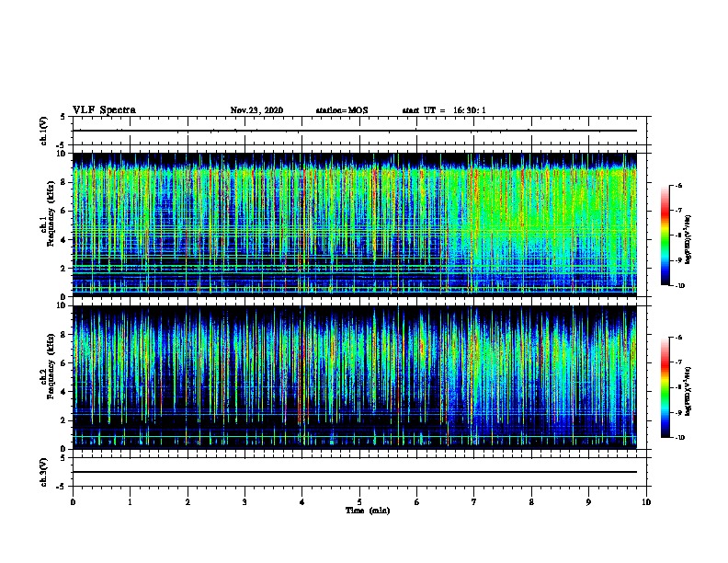The width and height of the screenshot is (728, 563).
Task: Click the time axis tick label '10'
Action: click(646, 502)
